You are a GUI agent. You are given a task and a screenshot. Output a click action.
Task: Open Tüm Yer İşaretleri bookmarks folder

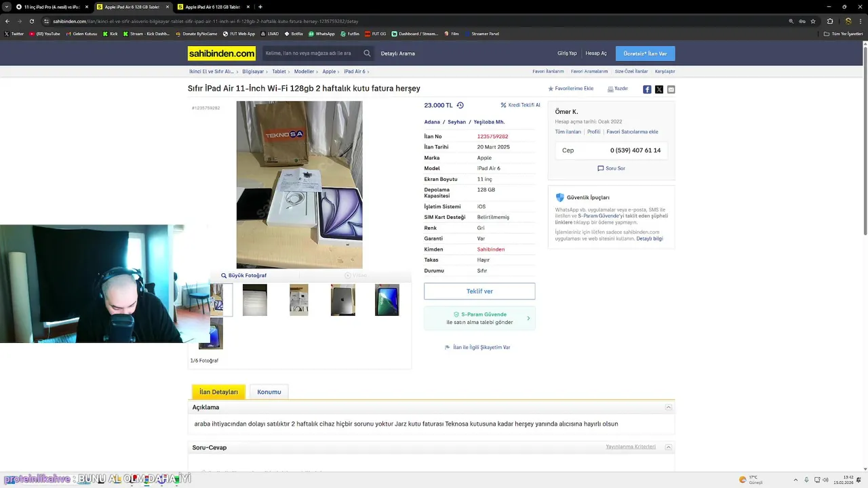(x=844, y=33)
